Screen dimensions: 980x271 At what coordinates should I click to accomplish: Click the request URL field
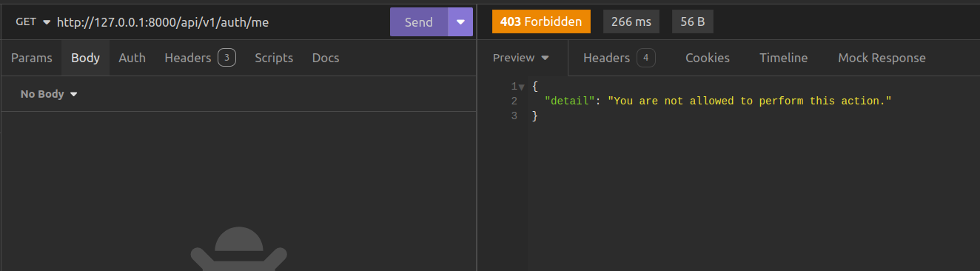tap(221, 22)
